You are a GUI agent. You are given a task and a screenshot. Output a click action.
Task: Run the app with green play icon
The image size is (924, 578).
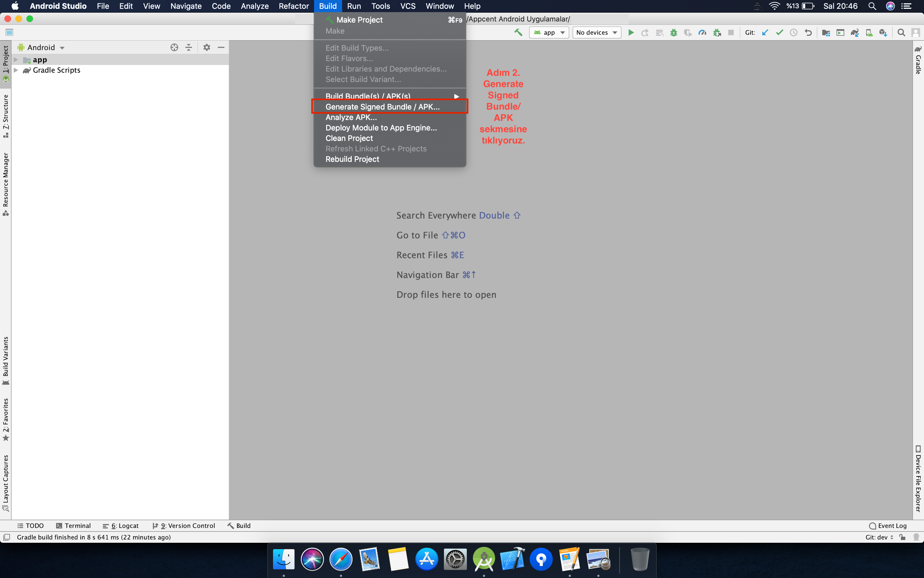click(631, 32)
